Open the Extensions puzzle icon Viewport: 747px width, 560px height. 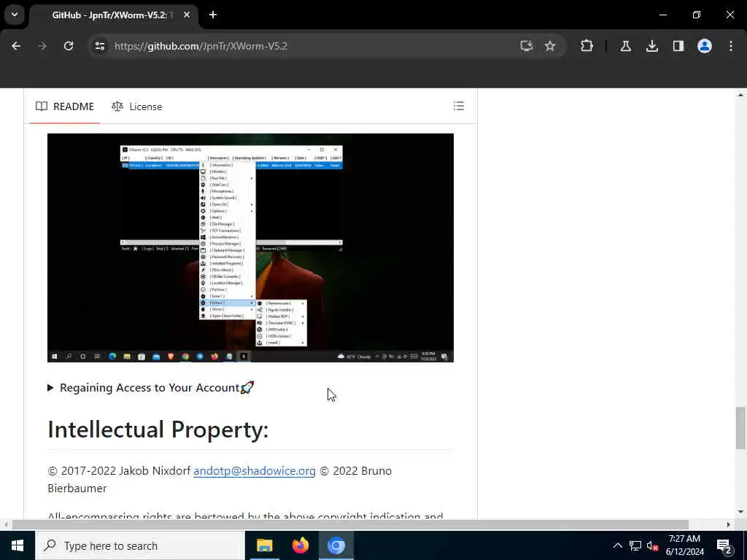click(x=587, y=46)
